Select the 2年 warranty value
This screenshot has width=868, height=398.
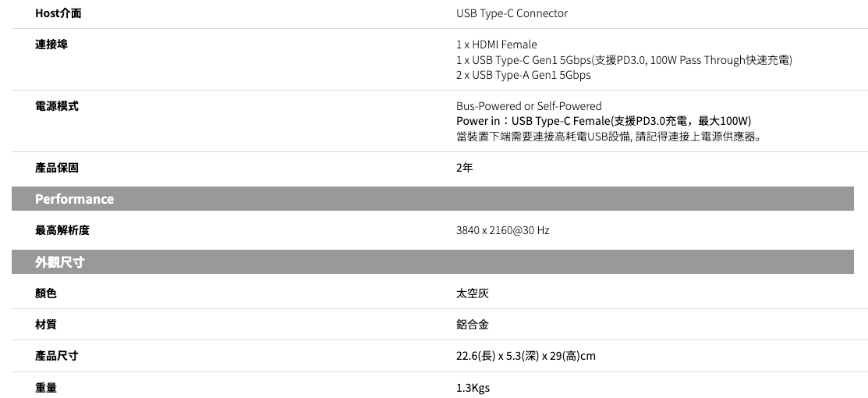coord(464,168)
